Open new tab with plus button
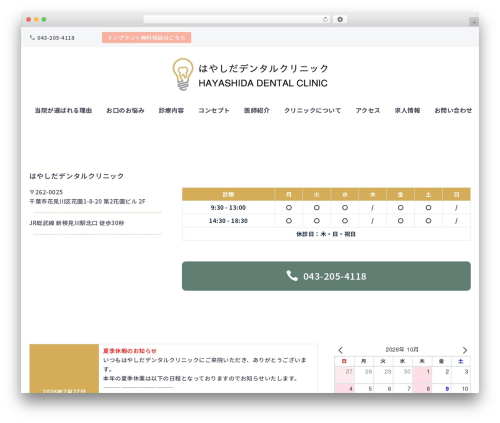Screen dimensions: 500x423 (x=474, y=22)
